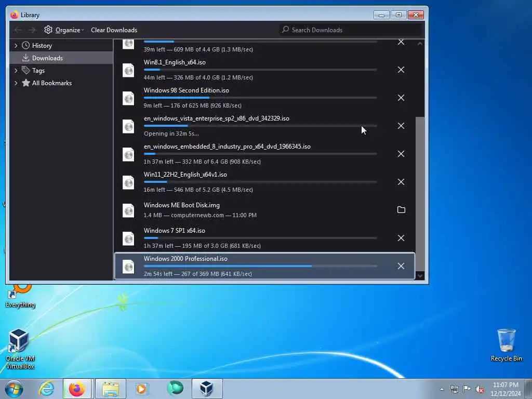Click file icon of Windows ME Boot Disk.img
This screenshot has width=532, height=399.
point(128,210)
